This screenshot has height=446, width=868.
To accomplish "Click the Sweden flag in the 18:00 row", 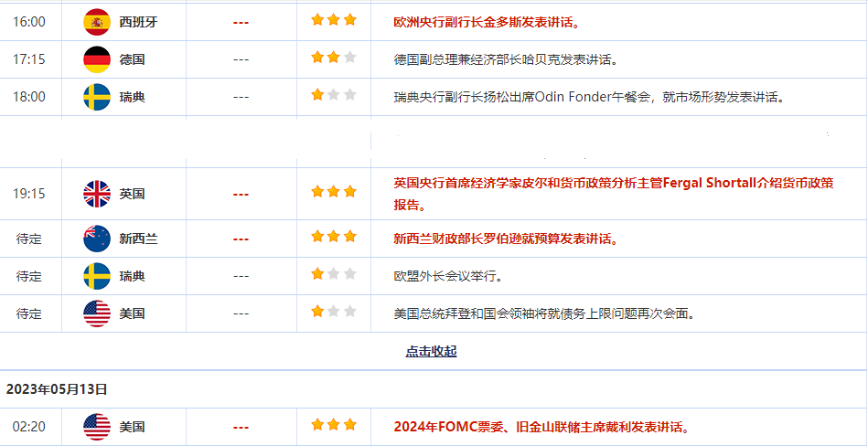I will (97, 97).
